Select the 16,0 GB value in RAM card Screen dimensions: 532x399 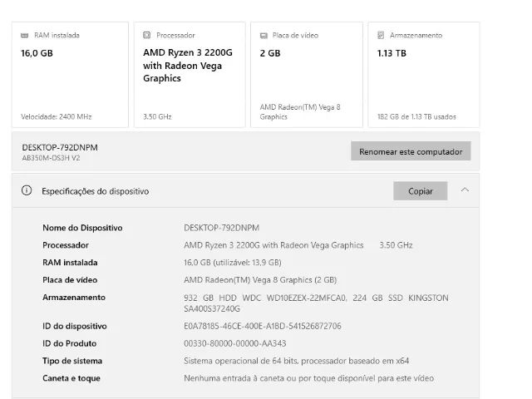[x=37, y=53]
